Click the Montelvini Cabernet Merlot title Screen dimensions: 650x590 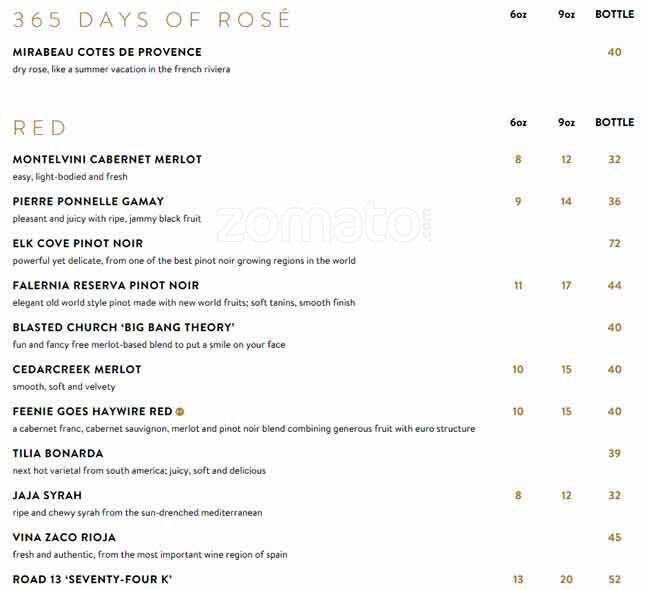(107, 160)
